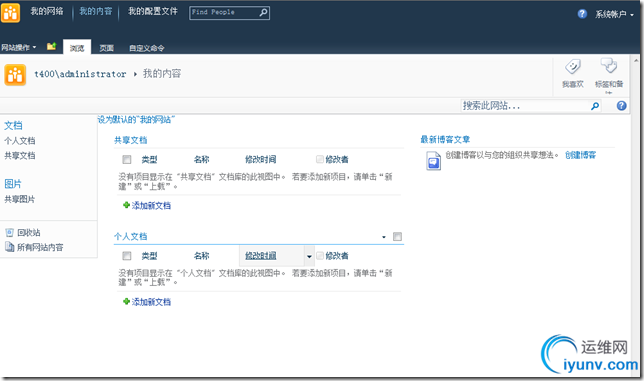This screenshot has height=381, width=644.
Task: Open the 网站操作 dropdown menu
Action: pyautogui.click(x=18, y=48)
